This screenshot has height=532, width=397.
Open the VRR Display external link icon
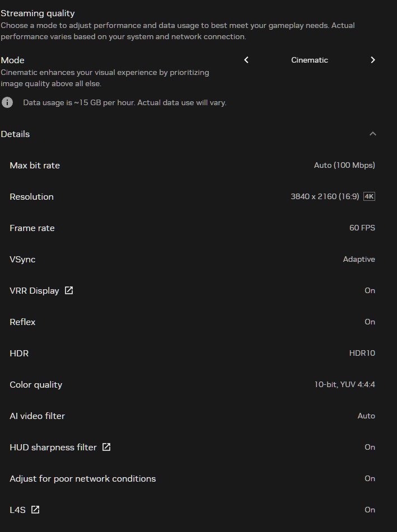coord(68,290)
